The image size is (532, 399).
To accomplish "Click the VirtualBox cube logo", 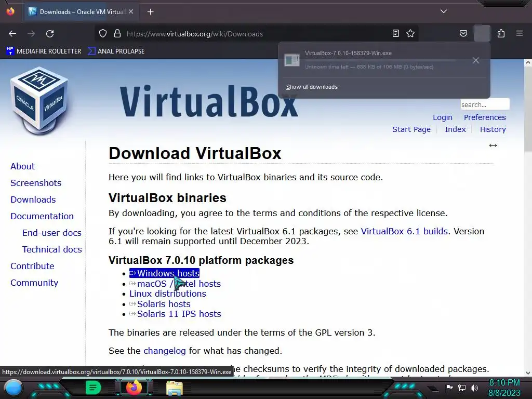I will 39,101.
